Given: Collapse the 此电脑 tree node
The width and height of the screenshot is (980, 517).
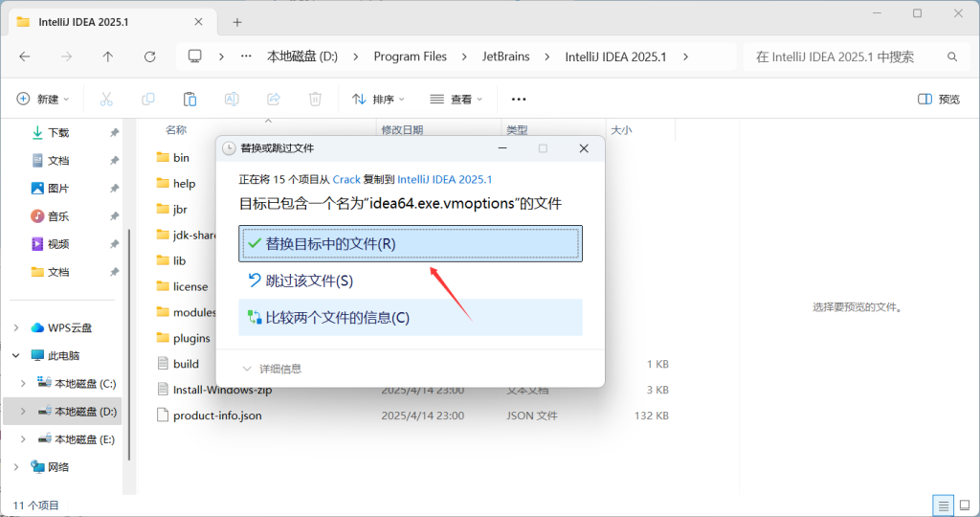Looking at the screenshot, I should click(16, 356).
